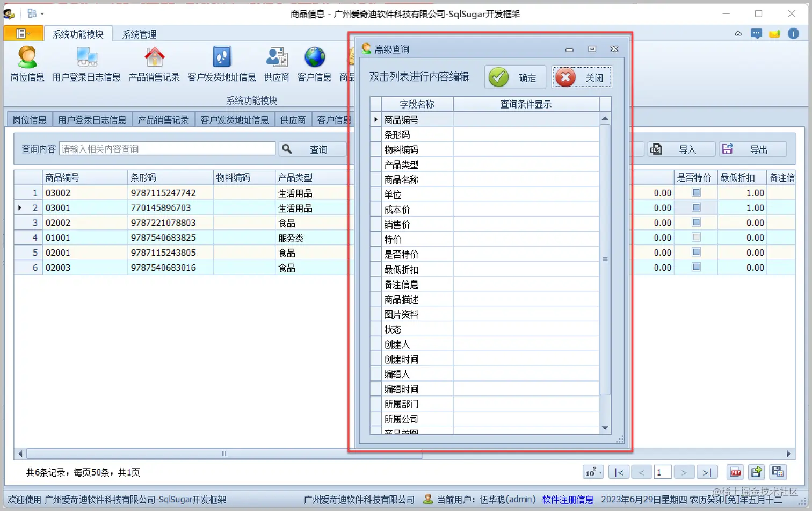Open 用户登录日志信息 ribbon icon

[86, 64]
